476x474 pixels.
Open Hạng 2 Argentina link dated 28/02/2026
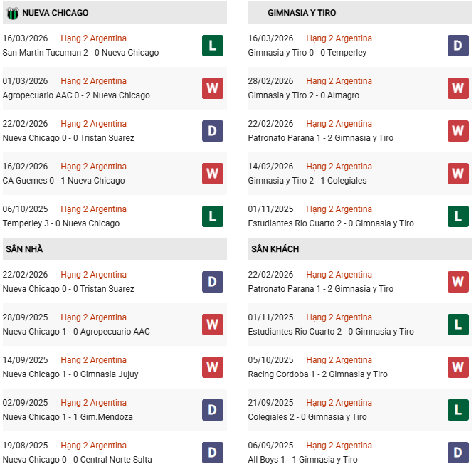pyautogui.click(x=339, y=81)
